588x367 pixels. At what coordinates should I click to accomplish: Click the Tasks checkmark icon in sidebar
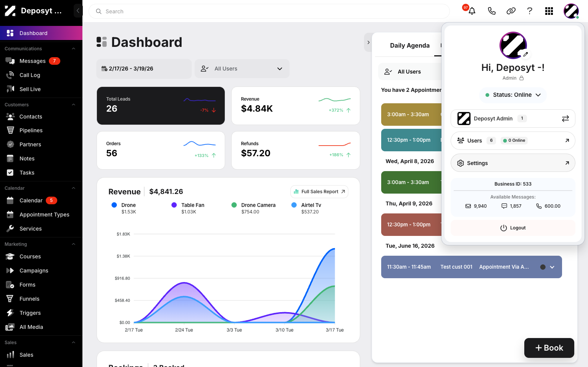[x=10, y=173]
